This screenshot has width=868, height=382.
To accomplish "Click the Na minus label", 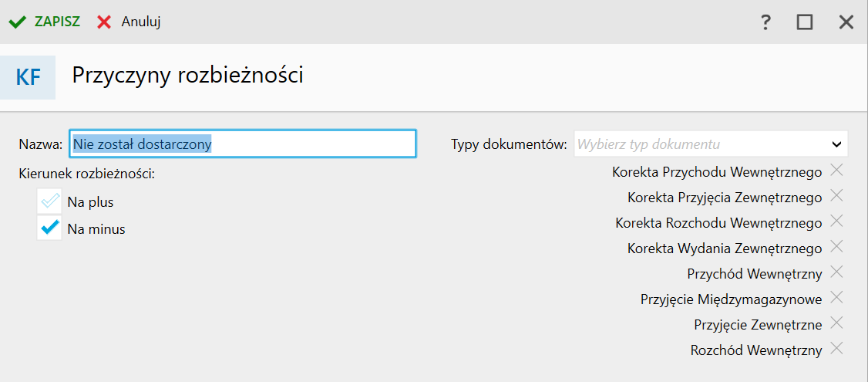I will coord(96,228).
